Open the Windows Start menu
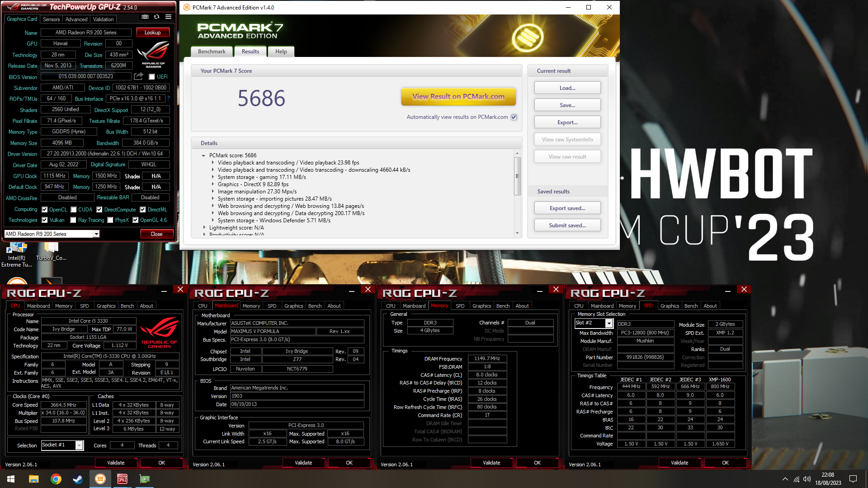Viewport: 868px width, 488px height. pyautogui.click(x=11, y=479)
